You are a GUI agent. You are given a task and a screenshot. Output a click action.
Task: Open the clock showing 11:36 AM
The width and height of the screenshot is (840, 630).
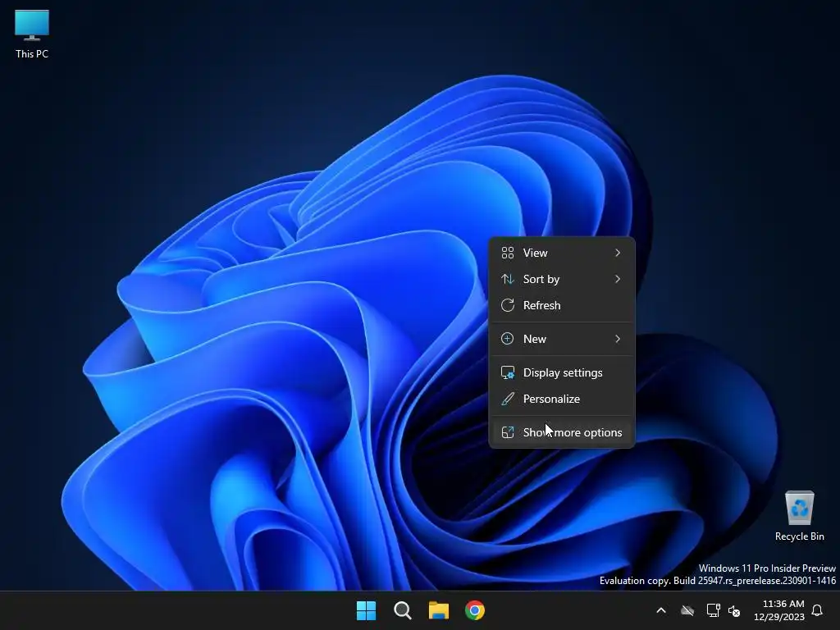(779, 610)
